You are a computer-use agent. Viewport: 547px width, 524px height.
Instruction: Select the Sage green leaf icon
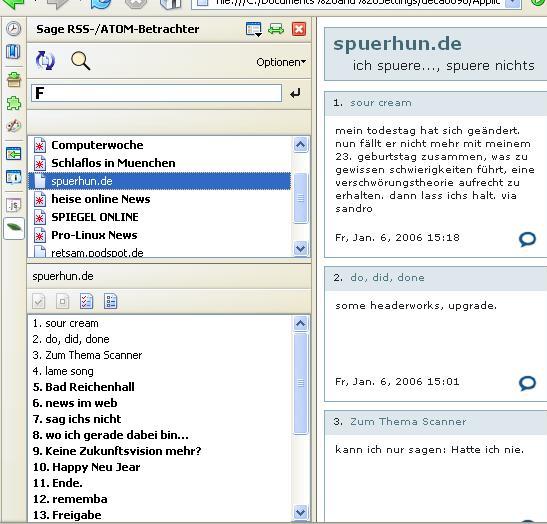[x=14, y=228]
